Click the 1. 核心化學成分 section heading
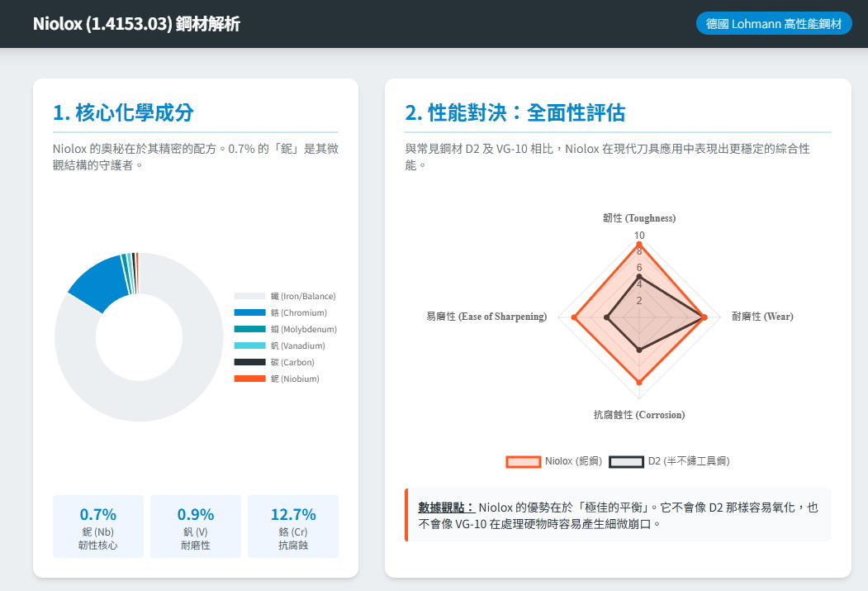 click(123, 112)
